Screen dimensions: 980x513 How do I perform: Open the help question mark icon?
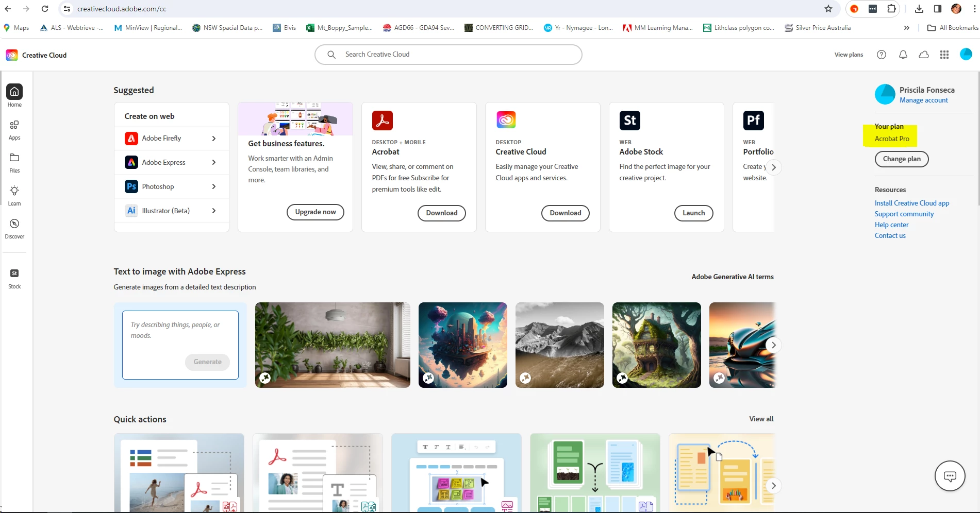tap(882, 55)
